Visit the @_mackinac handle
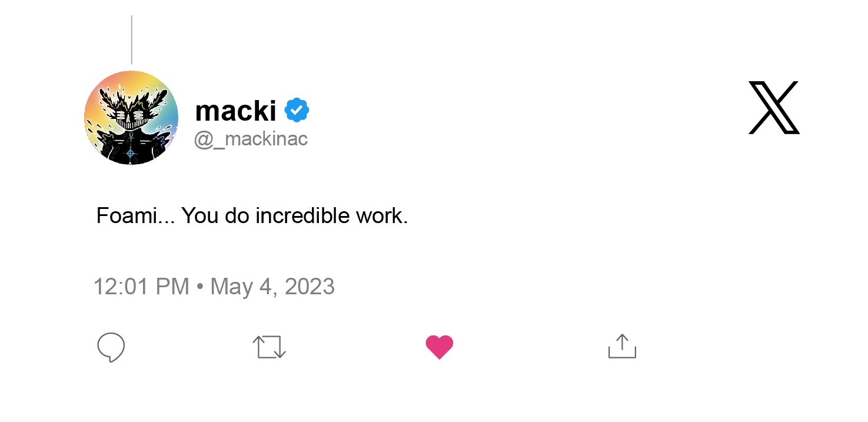 coord(251,138)
